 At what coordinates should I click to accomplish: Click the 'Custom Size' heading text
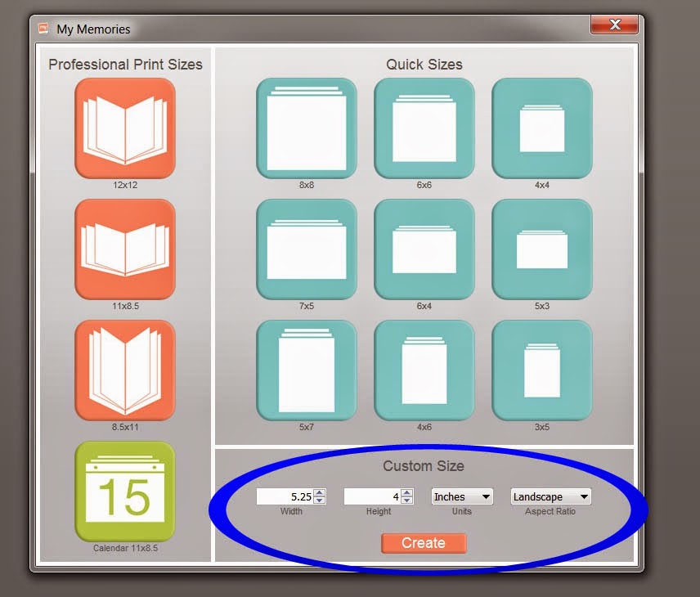(x=424, y=465)
